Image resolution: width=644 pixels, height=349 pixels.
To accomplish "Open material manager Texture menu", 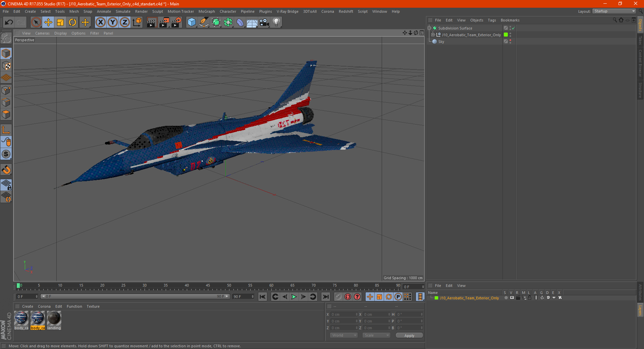I will [x=93, y=306].
